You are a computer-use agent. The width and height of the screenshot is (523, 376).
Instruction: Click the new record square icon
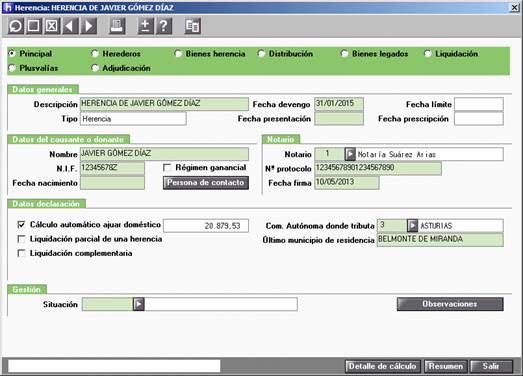pos(34,26)
